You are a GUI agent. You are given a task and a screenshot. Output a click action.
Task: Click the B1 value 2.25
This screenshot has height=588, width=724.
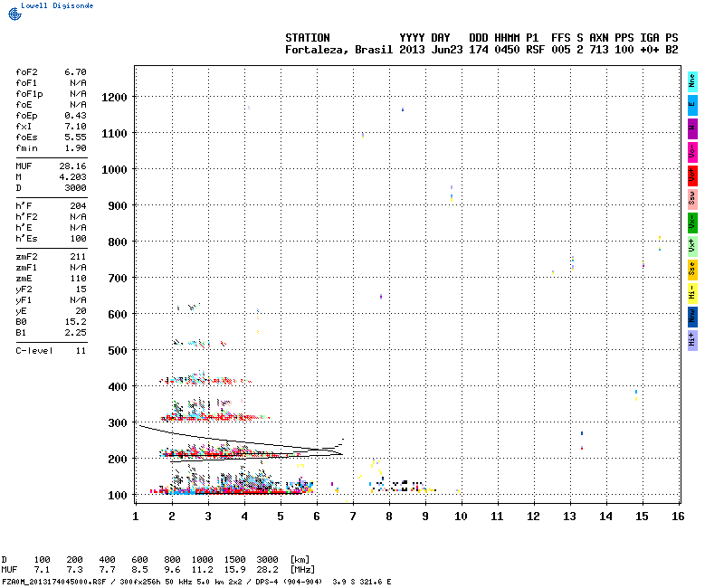(x=75, y=333)
